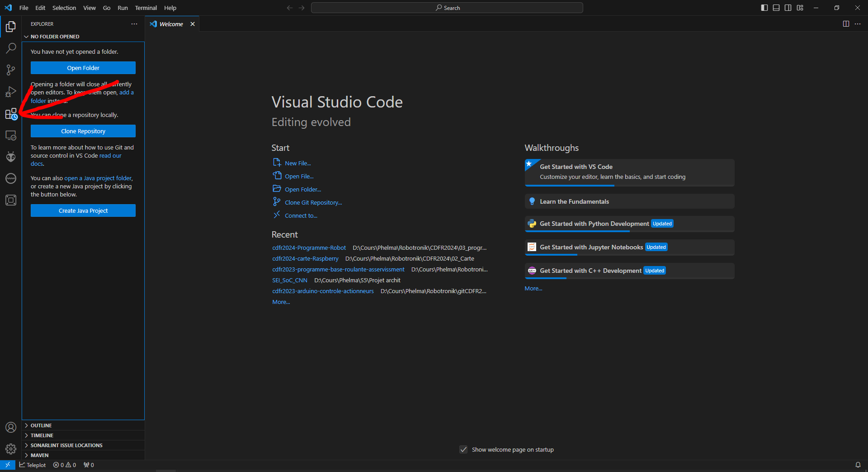Open Get Started with VS Code walkthrough
The height and width of the screenshot is (472, 868).
pos(630,172)
